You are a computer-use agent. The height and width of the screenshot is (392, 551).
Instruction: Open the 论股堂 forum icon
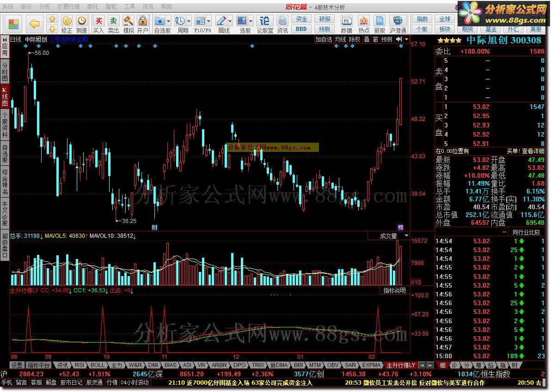coord(265,21)
